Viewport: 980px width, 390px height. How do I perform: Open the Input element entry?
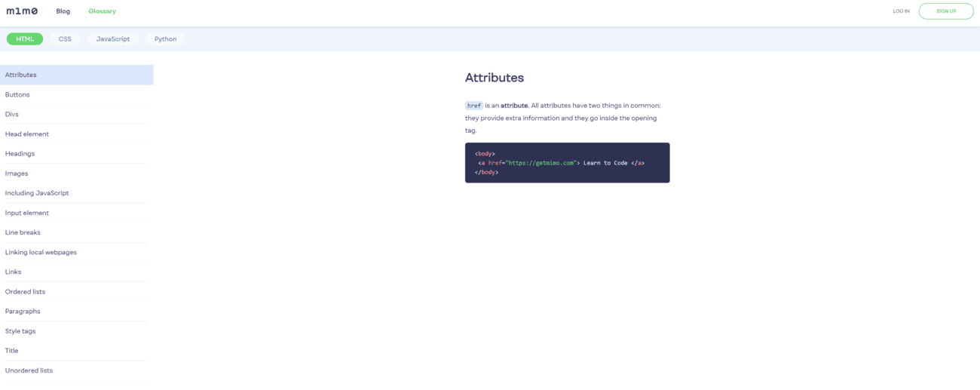pyautogui.click(x=76, y=213)
